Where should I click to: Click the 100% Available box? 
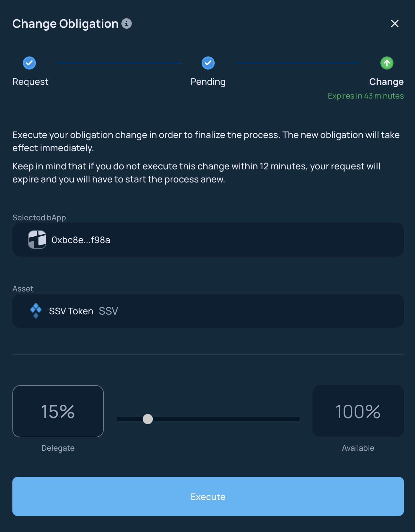pyautogui.click(x=358, y=411)
